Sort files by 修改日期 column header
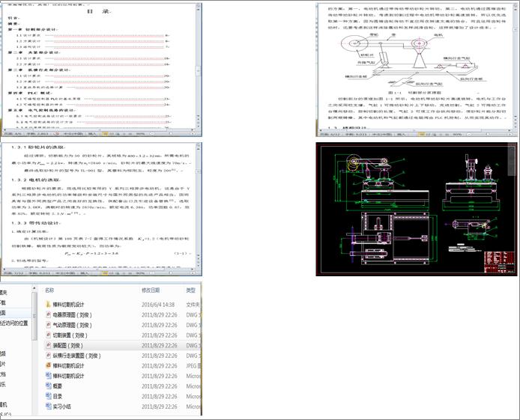The height and width of the screenshot is (420, 520). click(151, 290)
